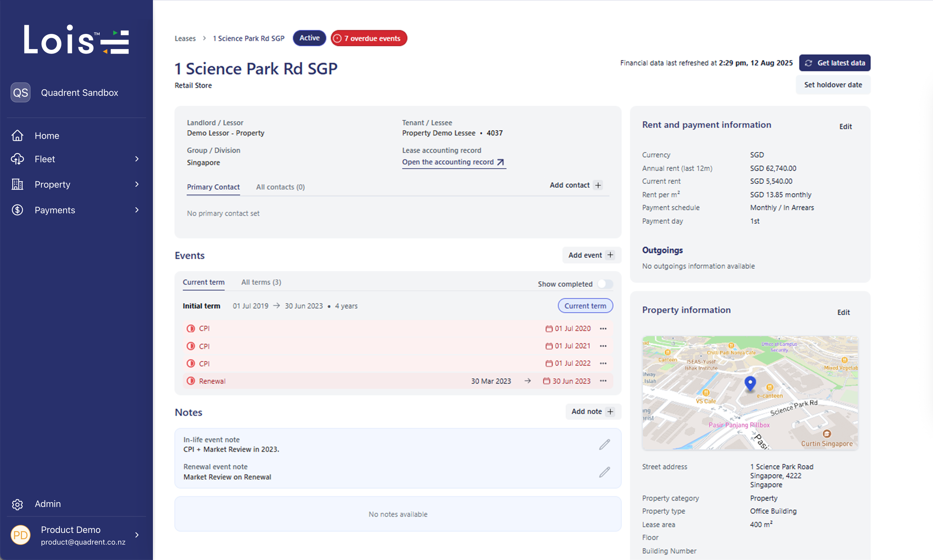Click the Admin gear icon
Image resolution: width=933 pixels, height=560 pixels.
(x=17, y=504)
